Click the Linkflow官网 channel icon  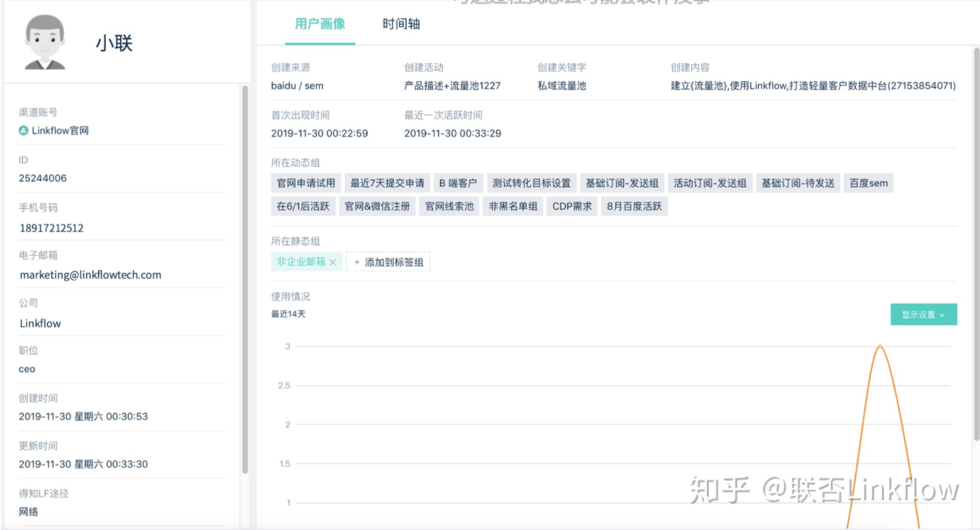23,131
